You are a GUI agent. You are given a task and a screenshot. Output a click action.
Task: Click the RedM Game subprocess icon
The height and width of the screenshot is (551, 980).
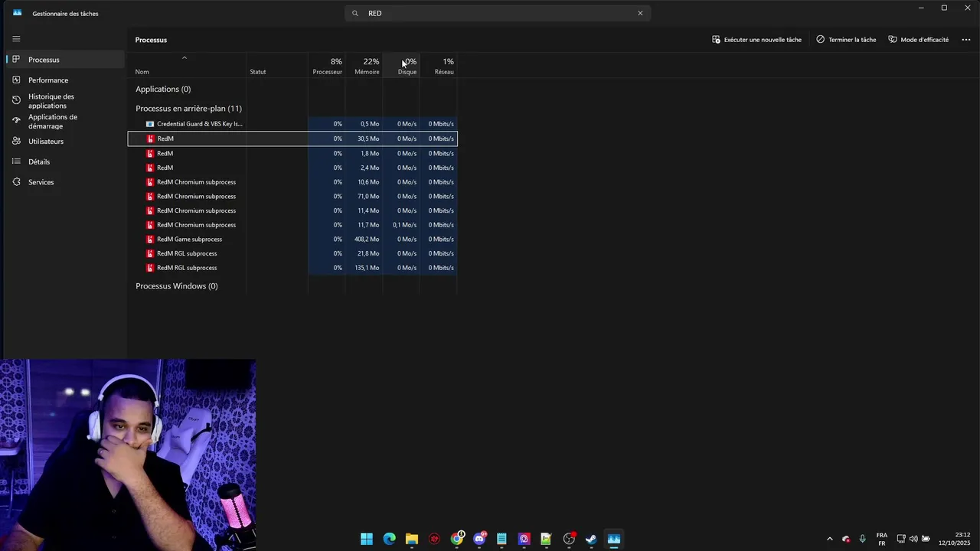coord(150,239)
